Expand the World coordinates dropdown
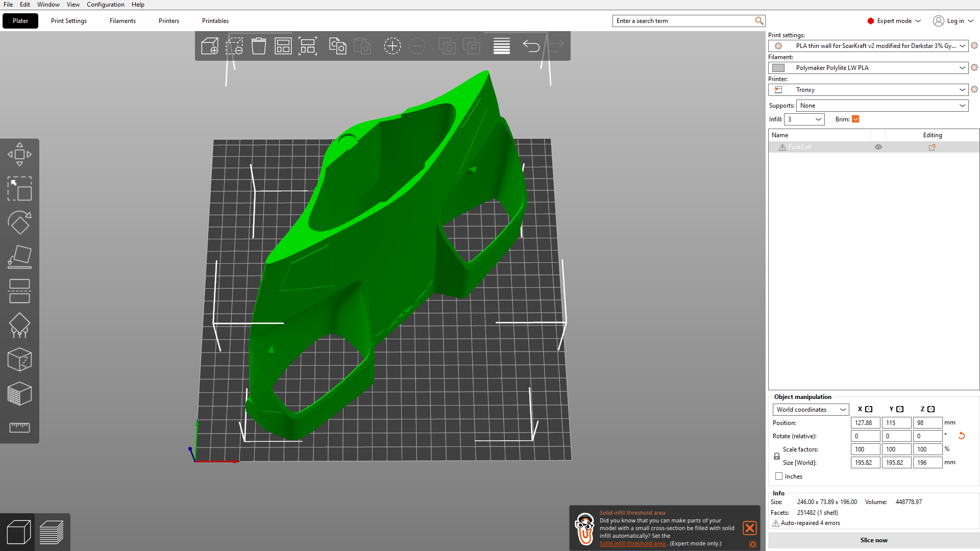Viewport: 980px width, 551px height. pos(811,410)
